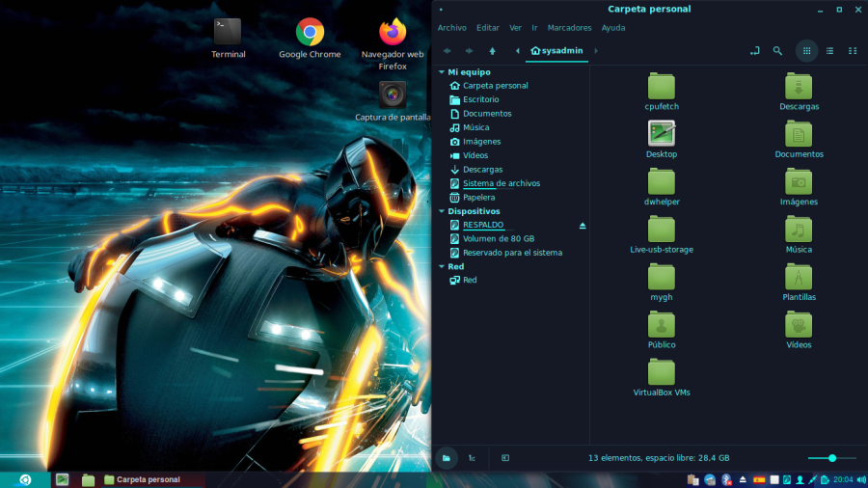Switch to list view
This screenshot has height=488, width=868.
point(829,51)
